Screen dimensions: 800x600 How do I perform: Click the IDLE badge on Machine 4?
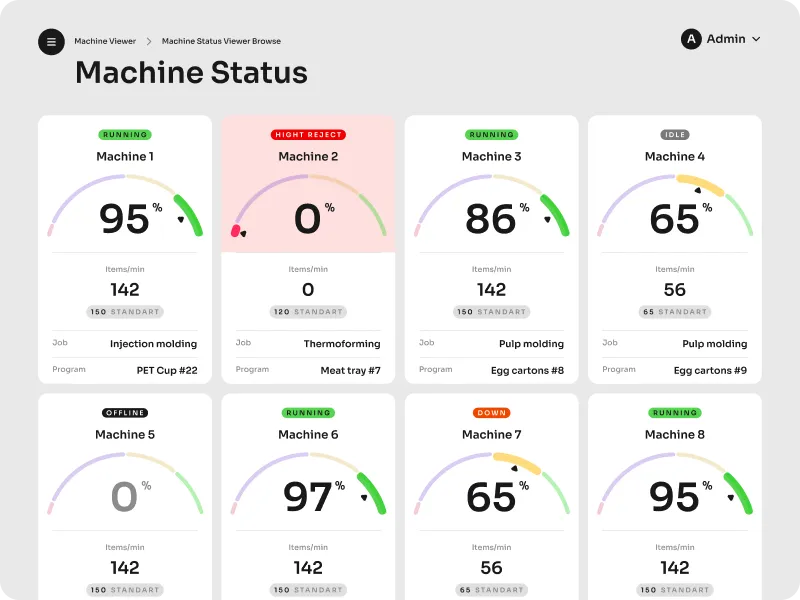click(x=675, y=135)
